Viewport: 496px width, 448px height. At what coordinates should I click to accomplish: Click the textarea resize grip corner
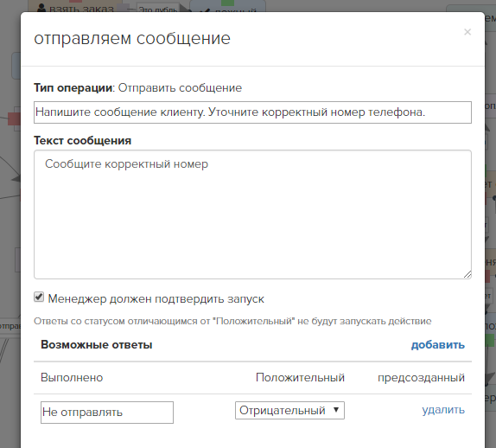click(x=467, y=274)
